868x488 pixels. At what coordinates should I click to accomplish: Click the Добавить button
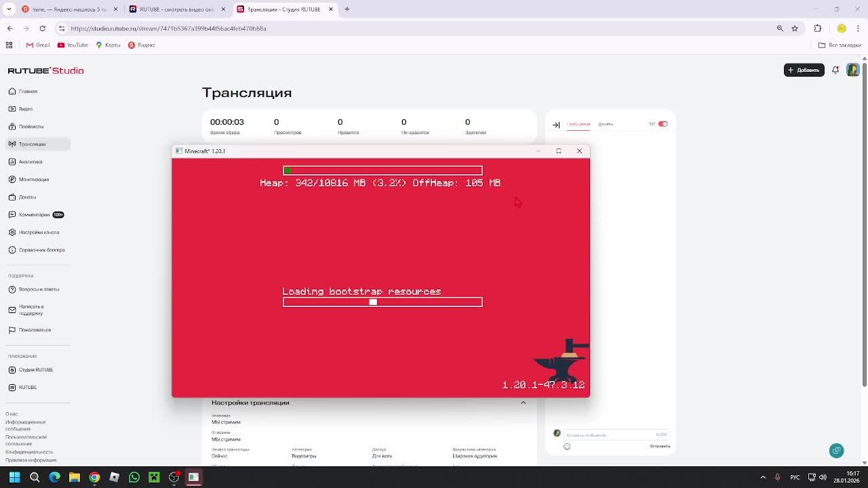tap(804, 70)
